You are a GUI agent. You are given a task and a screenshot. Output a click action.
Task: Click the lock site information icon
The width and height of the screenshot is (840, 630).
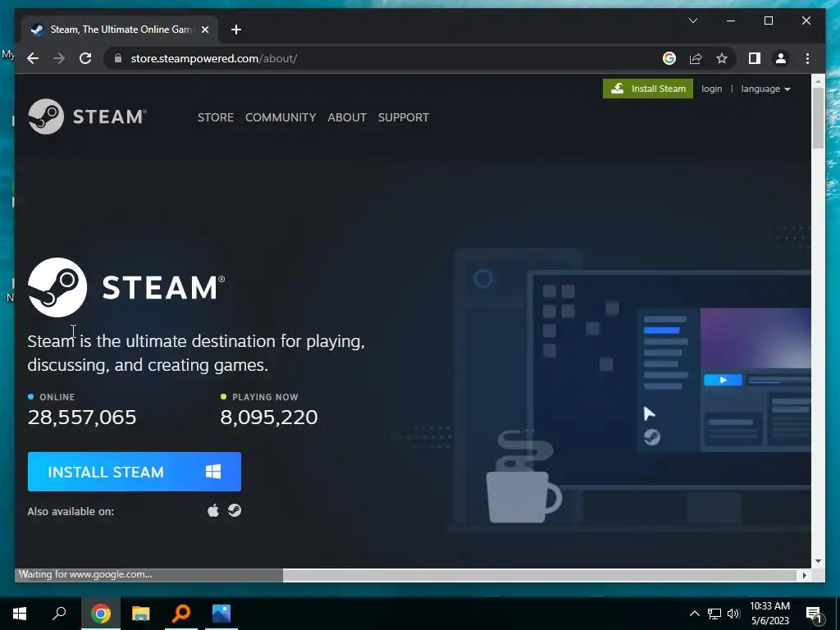point(118,58)
